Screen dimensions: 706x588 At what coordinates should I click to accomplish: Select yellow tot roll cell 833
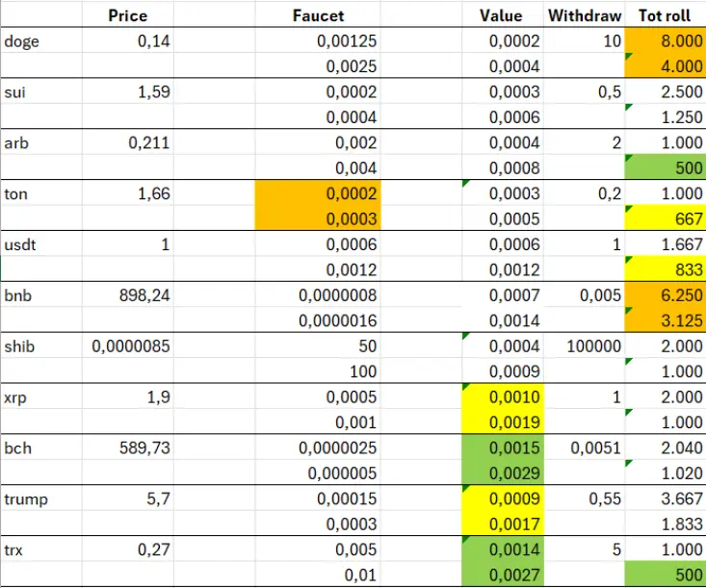pos(666,269)
